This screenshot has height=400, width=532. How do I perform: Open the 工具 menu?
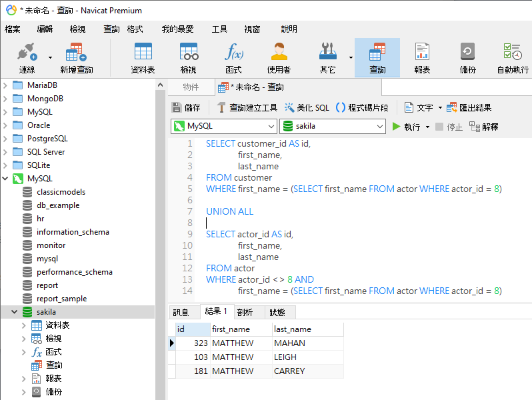pyautogui.click(x=219, y=29)
